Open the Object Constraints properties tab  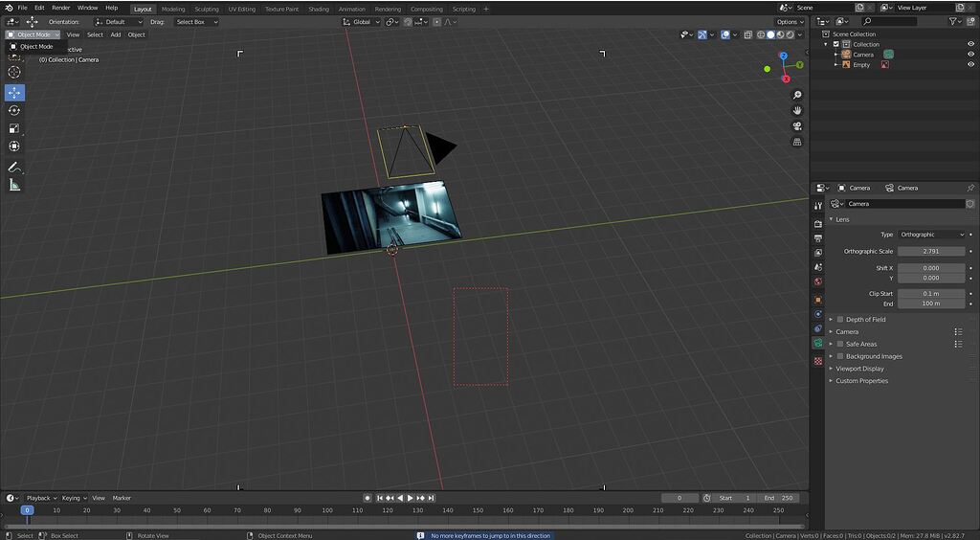coord(818,328)
